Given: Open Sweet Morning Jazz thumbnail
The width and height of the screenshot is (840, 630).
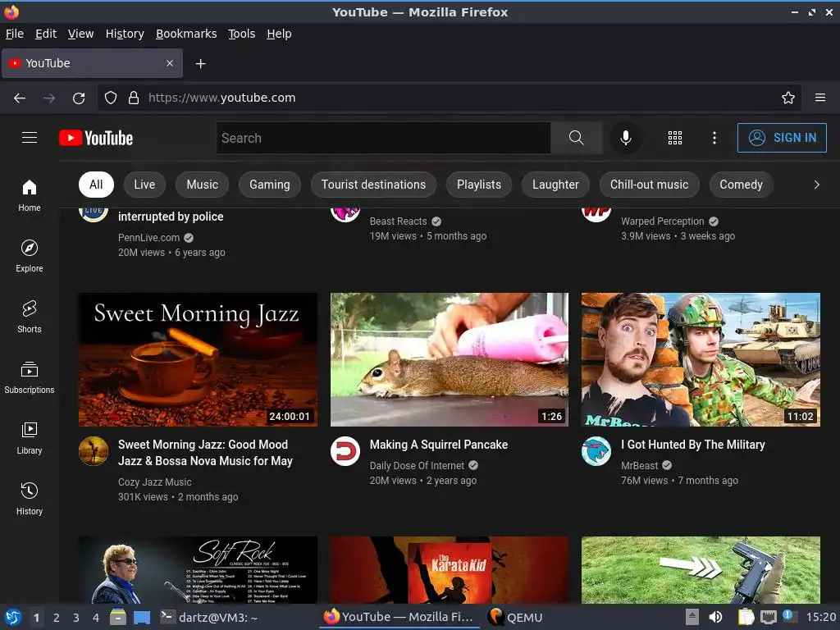Looking at the screenshot, I should [x=199, y=359].
